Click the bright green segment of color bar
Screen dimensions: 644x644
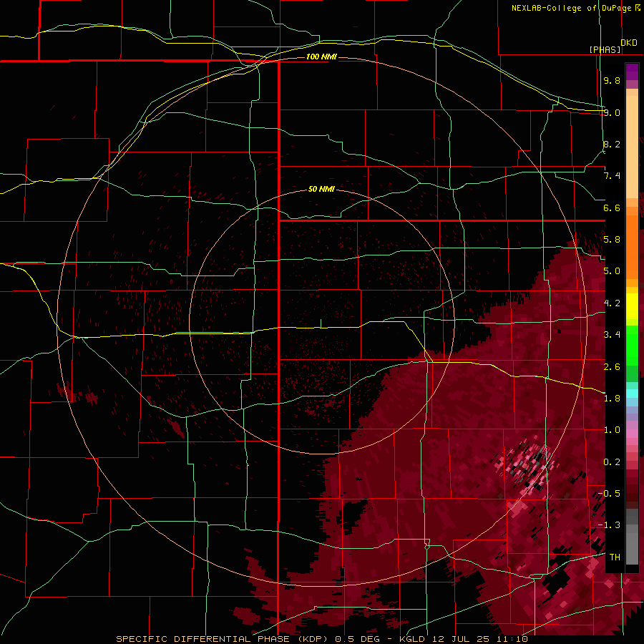(632, 346)
